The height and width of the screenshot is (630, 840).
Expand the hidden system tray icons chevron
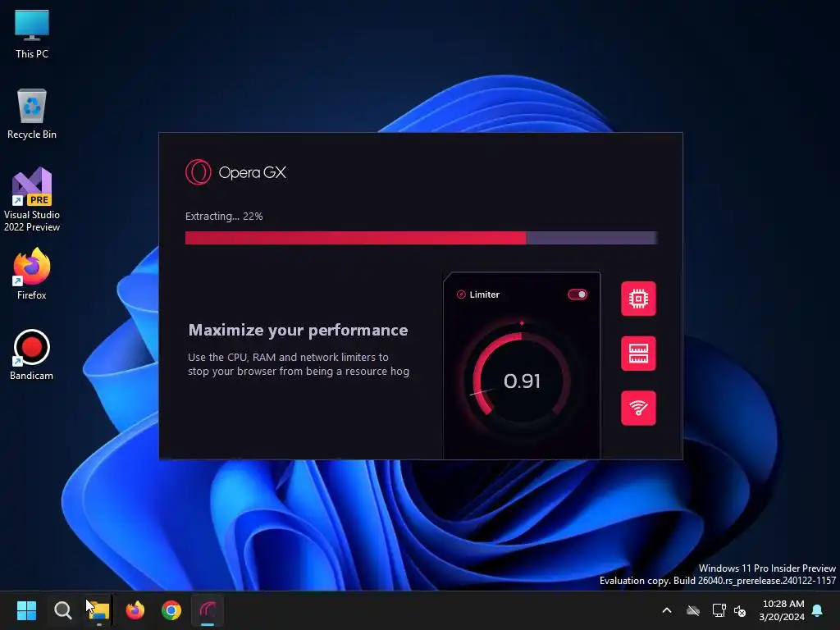click(667, 610)
